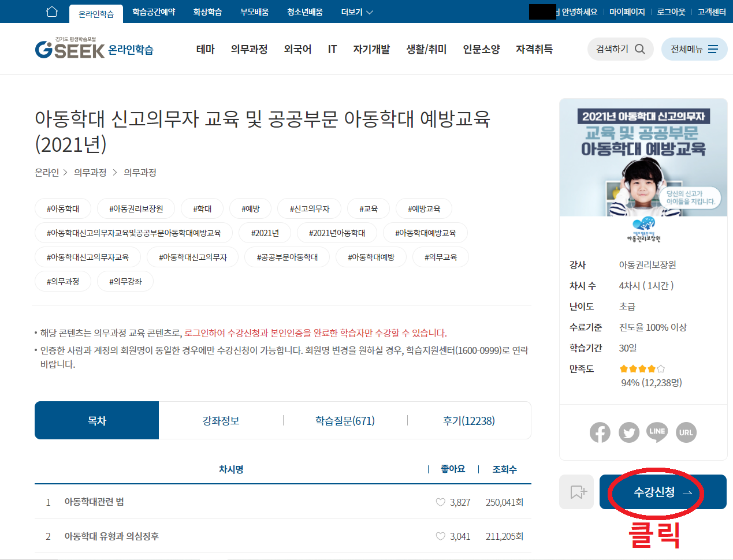Select the #신고의무자 hashtag
733x560 pixels.
point(308,208)
